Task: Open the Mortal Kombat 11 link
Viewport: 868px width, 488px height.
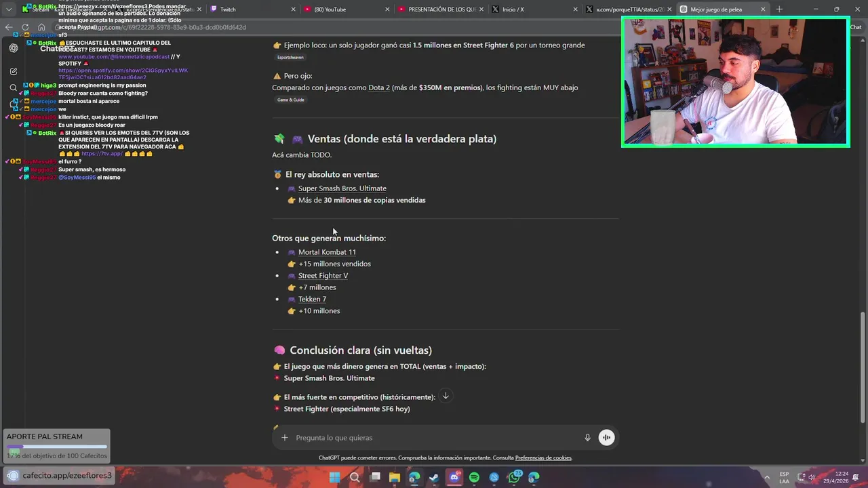Action: [327, 252]
